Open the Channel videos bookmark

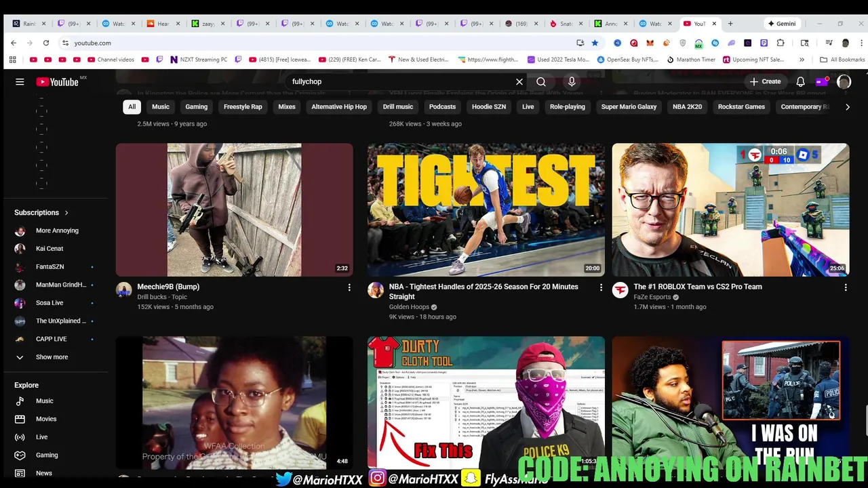click(111, 60)
